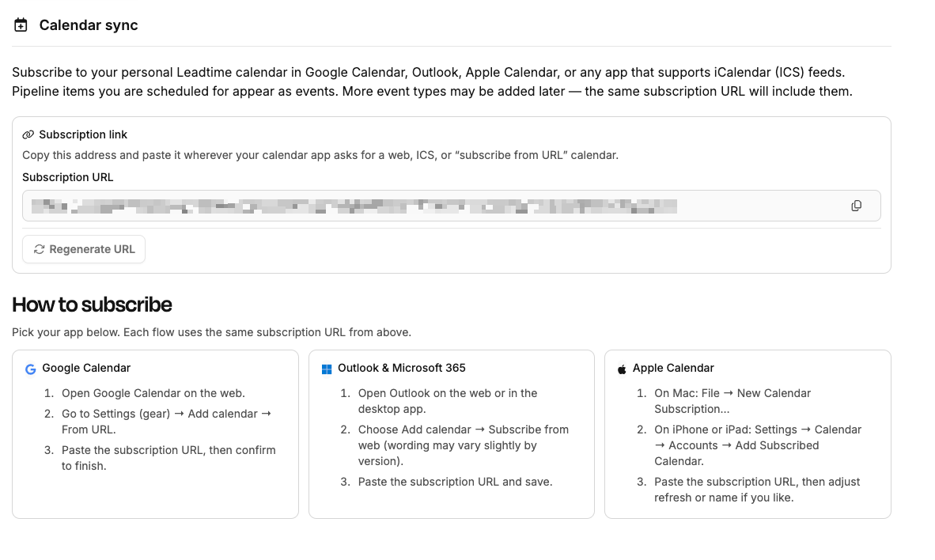Click the Subscription link section label
Screen dimensions: 935x560
83,134
